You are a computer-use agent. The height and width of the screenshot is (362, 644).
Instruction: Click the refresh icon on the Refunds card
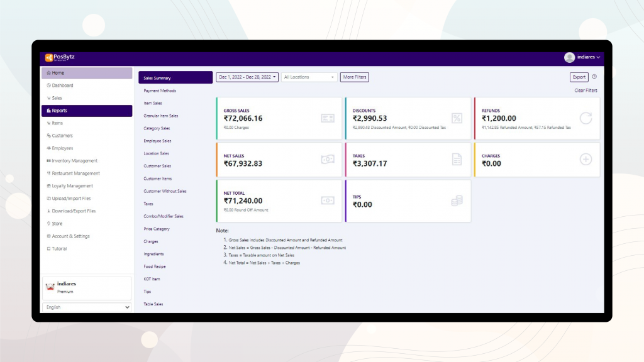[x=585, y=118]
